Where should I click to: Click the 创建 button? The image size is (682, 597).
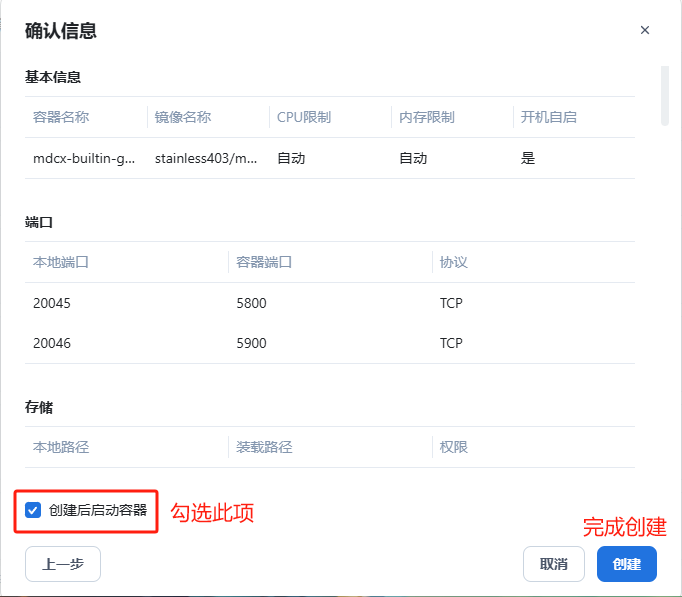pos(627,564)
